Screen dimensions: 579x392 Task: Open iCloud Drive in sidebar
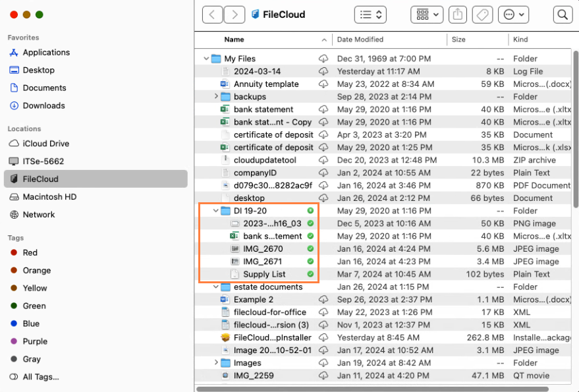click(x=45, y=144)
